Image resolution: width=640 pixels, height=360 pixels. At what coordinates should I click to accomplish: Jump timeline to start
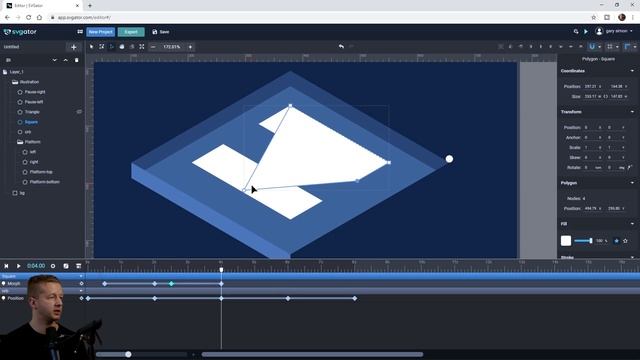pos(6,266)
